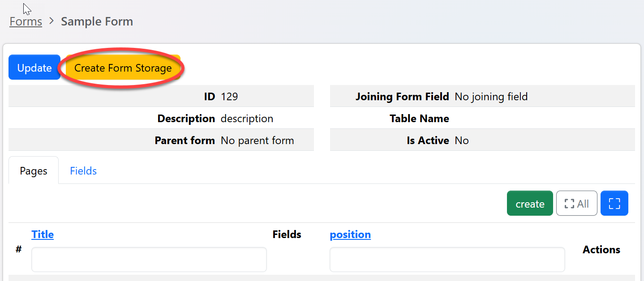644x281 pixels.
Task: Go back to Forms via breadcrumb
Action: [x=26, y=21]
